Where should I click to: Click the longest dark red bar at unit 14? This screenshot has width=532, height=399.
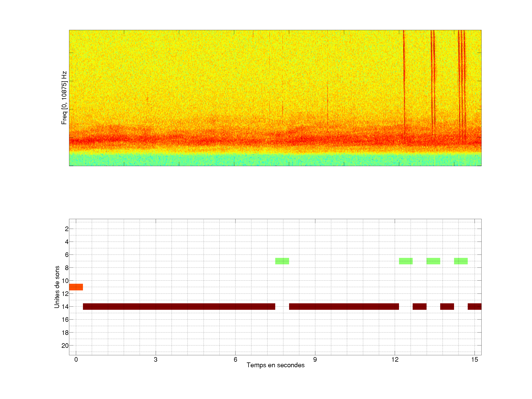point(179,306)
